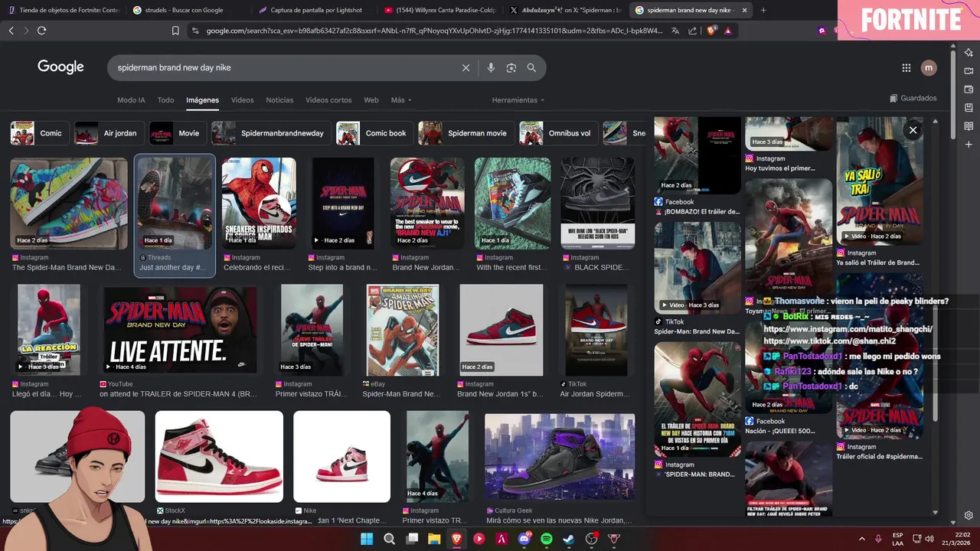
Task: Switch to Willyrex YouTube browser tab
Action: coord(440,10)
